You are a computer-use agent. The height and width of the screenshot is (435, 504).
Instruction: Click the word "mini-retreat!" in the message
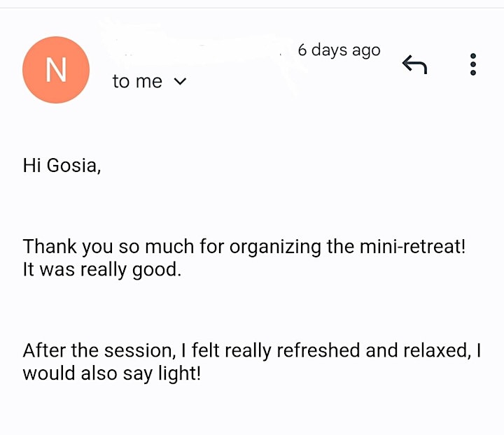click(x=412, y=247)
